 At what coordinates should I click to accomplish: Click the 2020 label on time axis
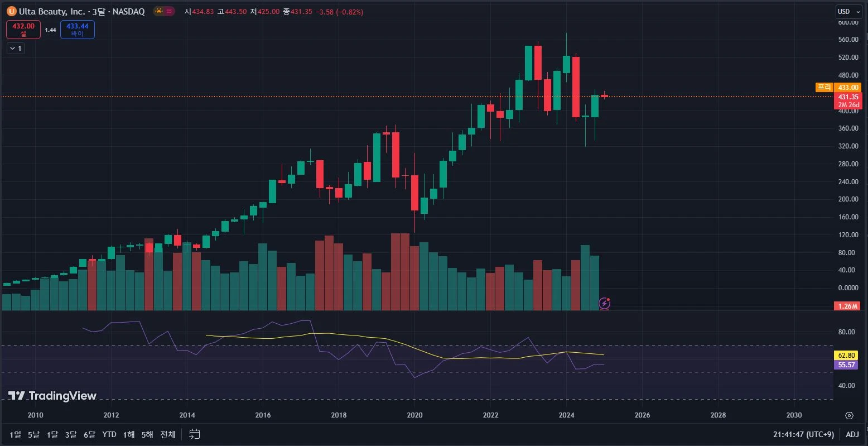pyautogui.click(x=414, y=415)
